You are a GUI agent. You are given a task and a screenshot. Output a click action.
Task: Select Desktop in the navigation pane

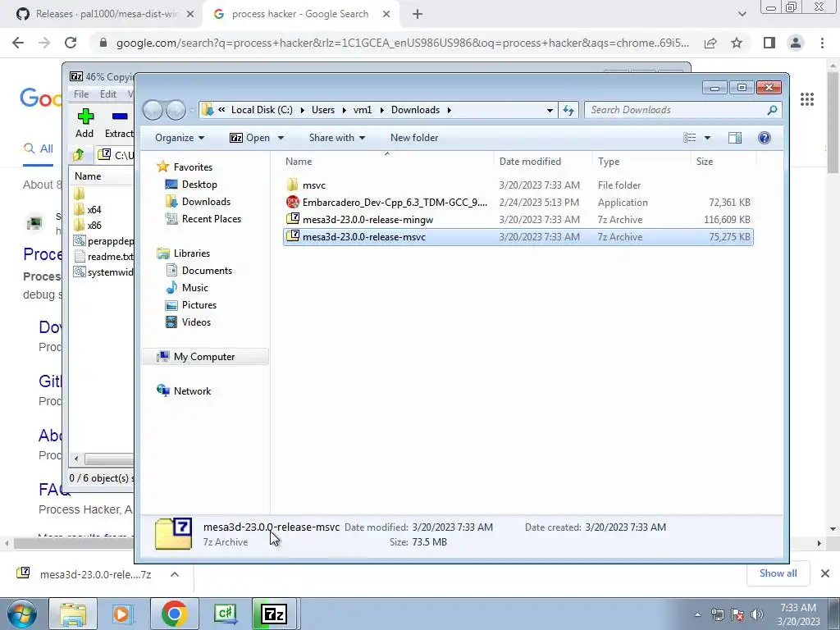point(199,185)
